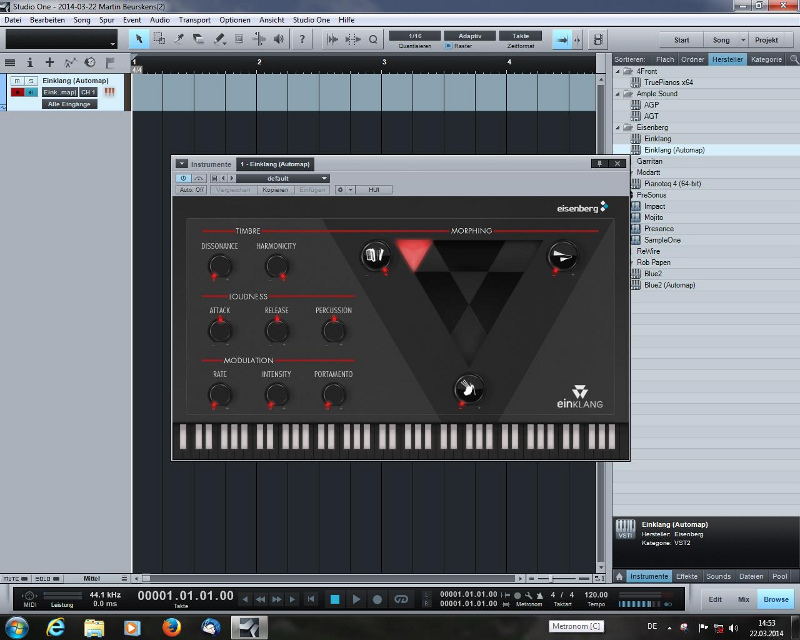Open Internet Explorer from the taskbar

point(56,627)
